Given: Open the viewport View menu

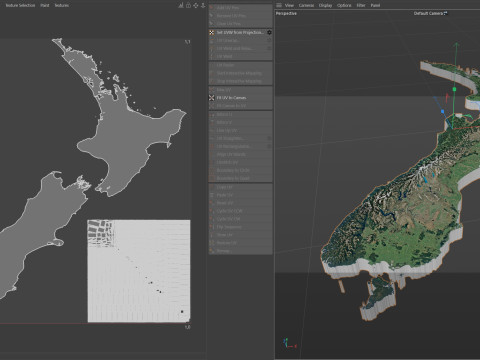Looking at the screenshot, I should (x=289, y=5).
